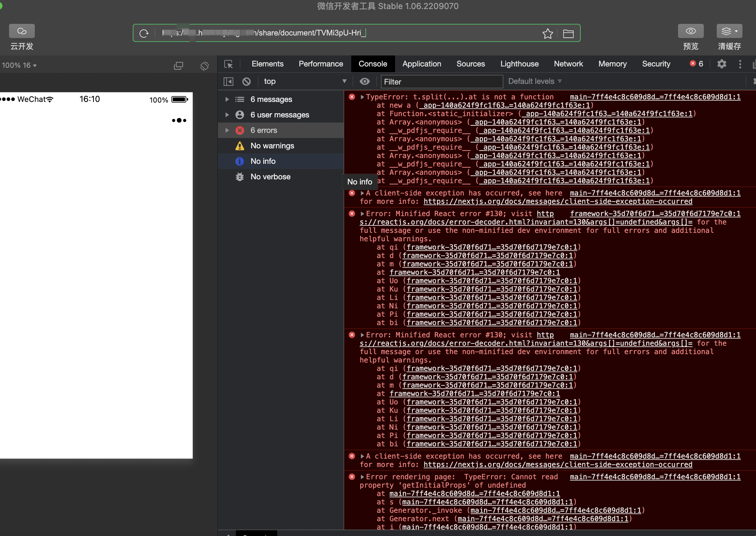The height and width of the screenshot is (536, 756).
Task: Switch to the Elements tab
Action: [x=267, y=64]
